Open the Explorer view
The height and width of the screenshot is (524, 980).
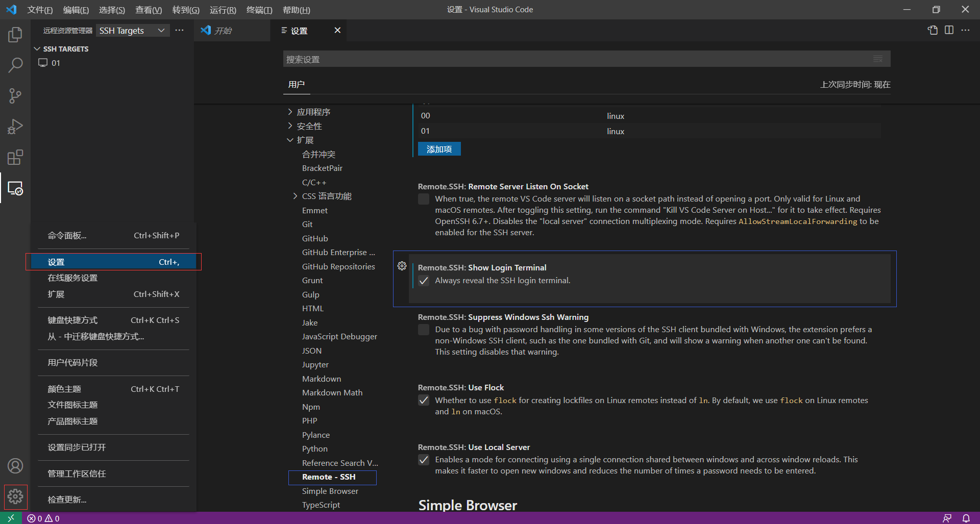coord(15,34)
